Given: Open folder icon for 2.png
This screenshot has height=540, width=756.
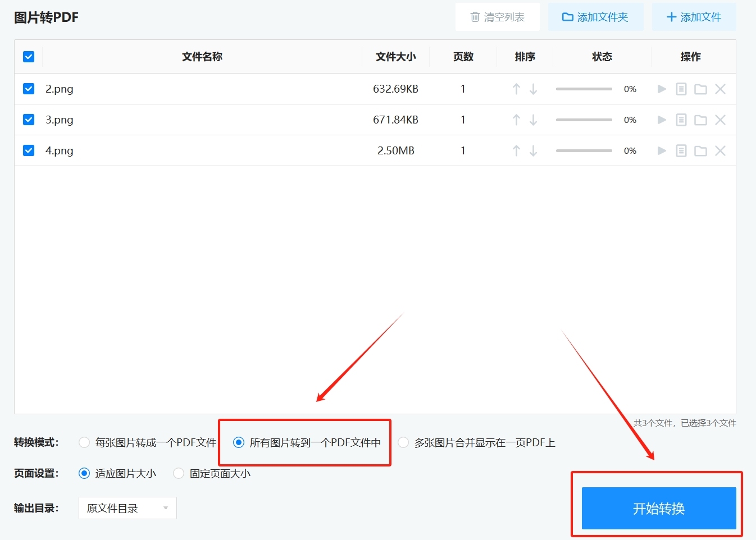Looking at the screenshot, I should (700, 89).
